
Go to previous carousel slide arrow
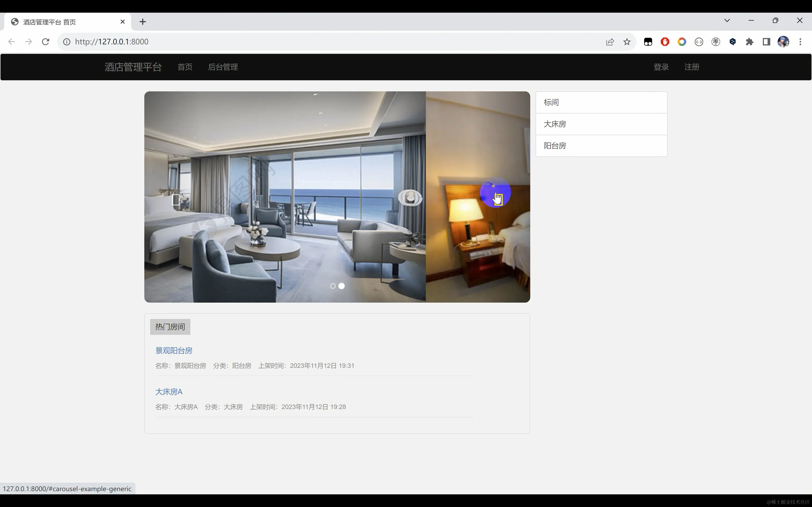point(176,200)
